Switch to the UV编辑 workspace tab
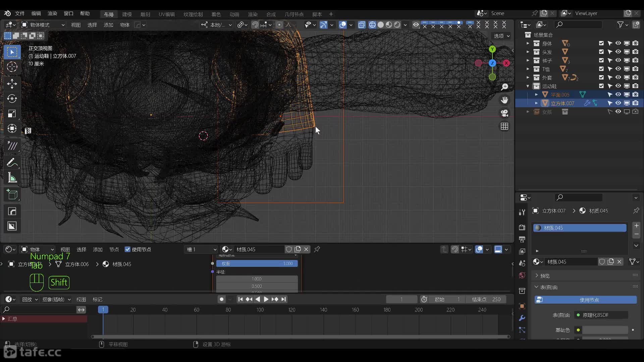Image resolution: width=644 pixels, height=362 pixels. tap(167, 14)
